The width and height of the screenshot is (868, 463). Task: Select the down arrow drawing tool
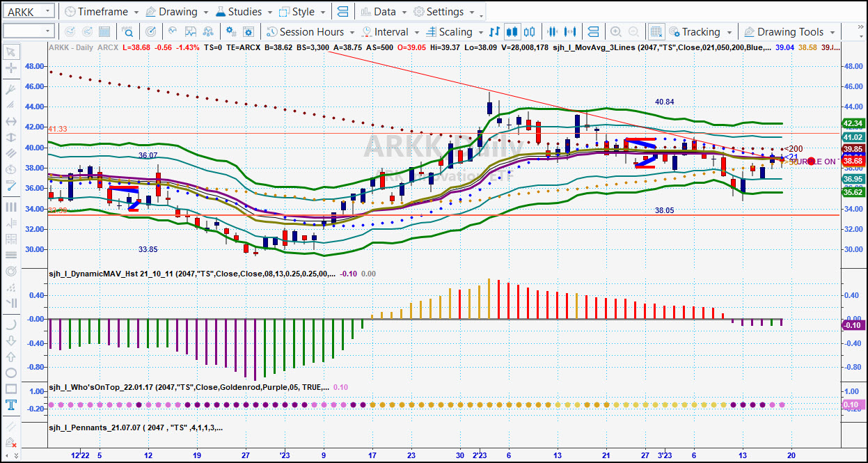(11, 340)
